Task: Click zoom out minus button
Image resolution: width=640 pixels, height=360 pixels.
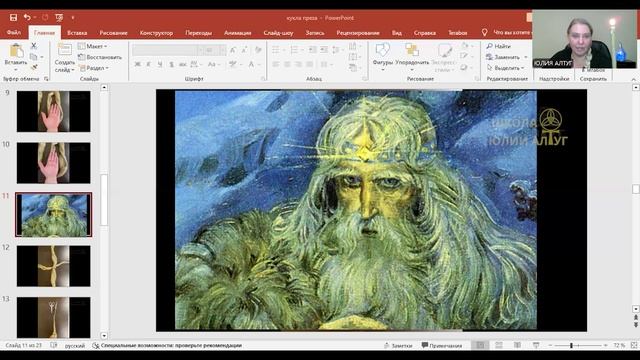Action: tap(550, 345)
